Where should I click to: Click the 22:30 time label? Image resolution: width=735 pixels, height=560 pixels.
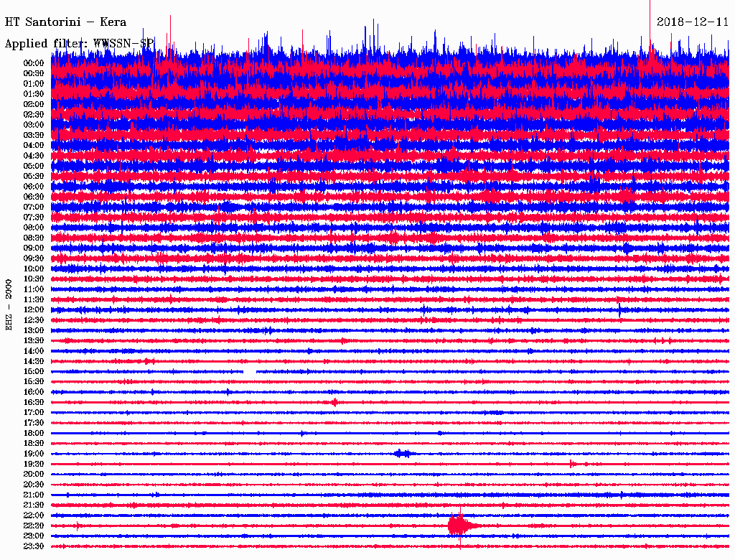pos(34,526)
